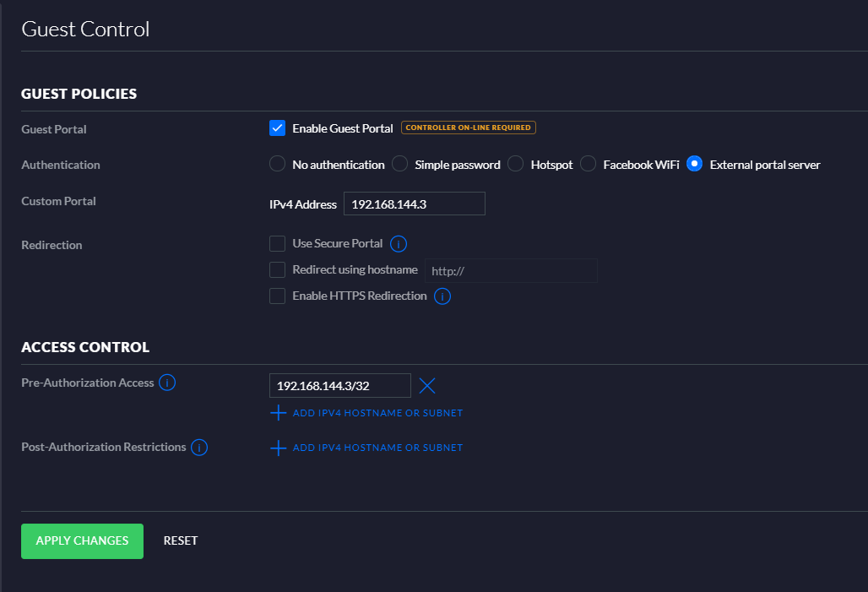Click the http:// hostname input field
This screenshot has width=868, height=592.
tap(511, 270)
